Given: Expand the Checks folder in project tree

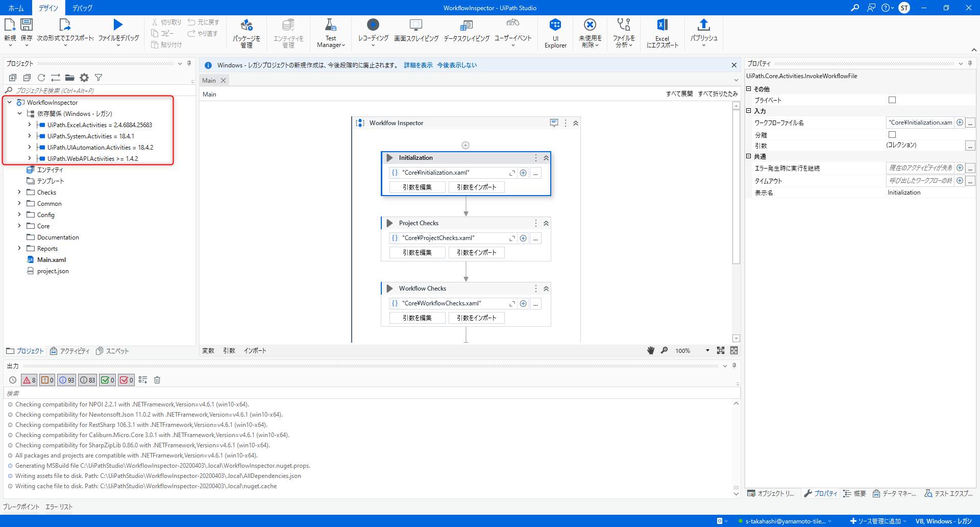Looking at the screenshot, I should coord(19,193).
